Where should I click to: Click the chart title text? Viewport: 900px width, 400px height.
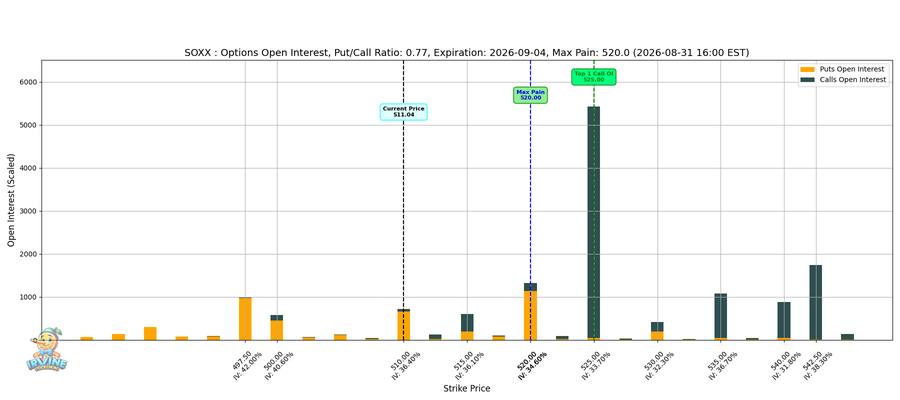click(466, 53)
